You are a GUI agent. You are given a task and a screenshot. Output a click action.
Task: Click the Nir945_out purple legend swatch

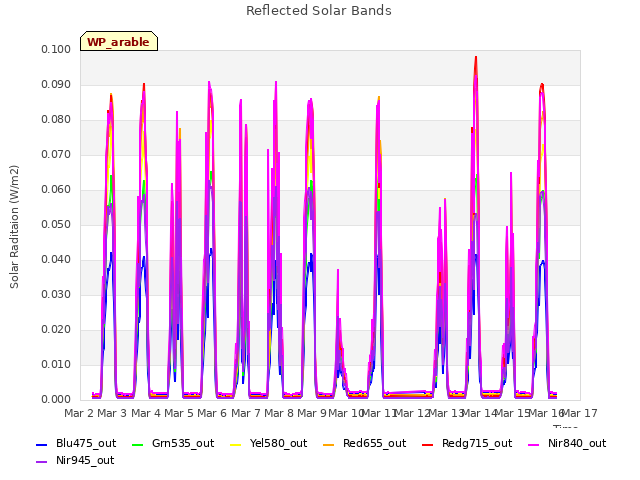(x=42, y=462)
